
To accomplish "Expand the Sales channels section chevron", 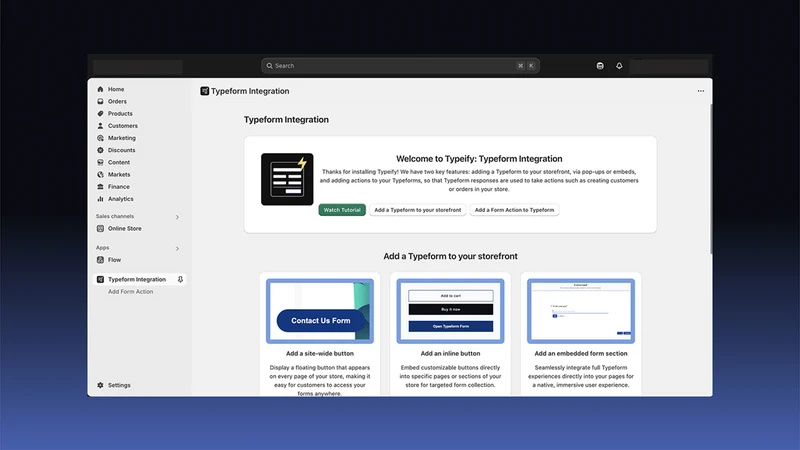I will click(177, 217).
